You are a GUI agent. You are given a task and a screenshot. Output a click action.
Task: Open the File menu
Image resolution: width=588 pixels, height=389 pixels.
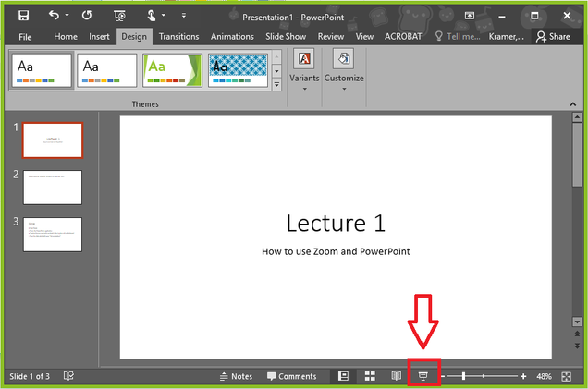coord(25,36)
